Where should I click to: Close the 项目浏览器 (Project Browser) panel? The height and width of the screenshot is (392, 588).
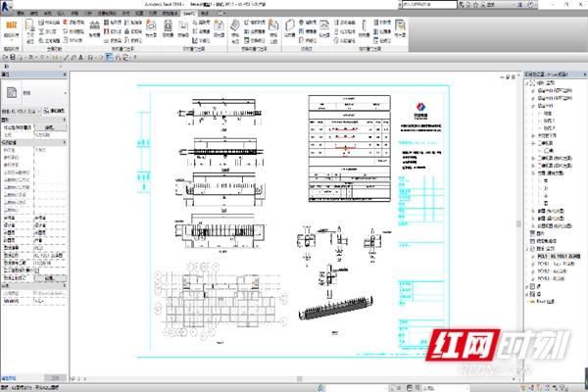pyautogui.click(x=582, y=73)
